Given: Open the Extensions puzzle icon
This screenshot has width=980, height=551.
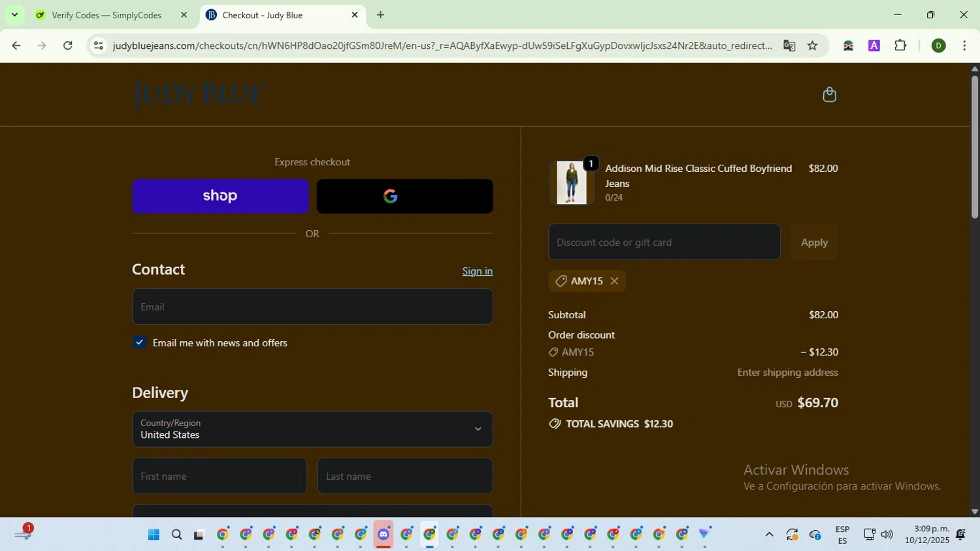Looking at the screenshot, I should point(900,46).
